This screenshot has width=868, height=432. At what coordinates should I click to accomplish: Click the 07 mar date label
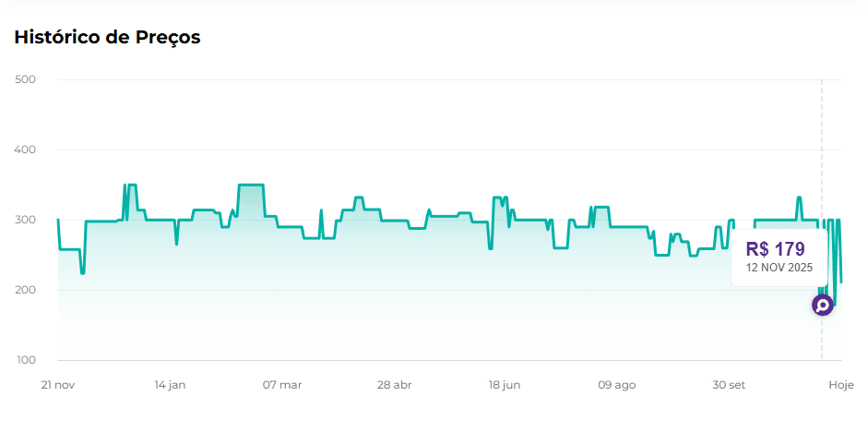[x=282, y=385]
